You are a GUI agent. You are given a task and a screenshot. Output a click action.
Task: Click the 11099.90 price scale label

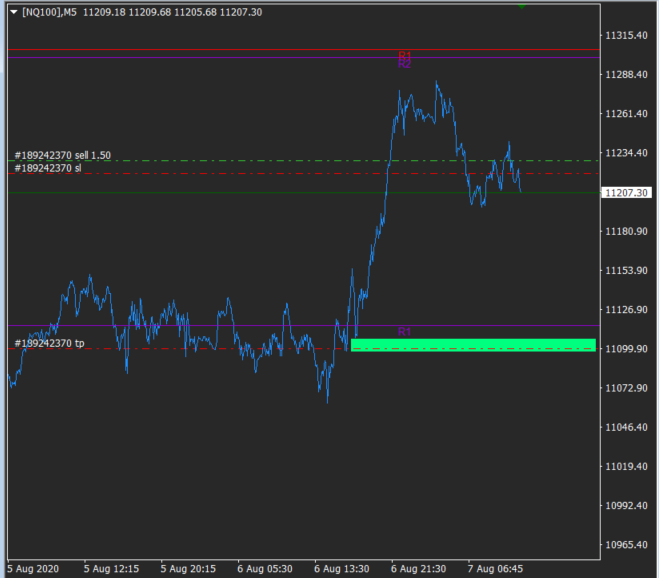626,348
